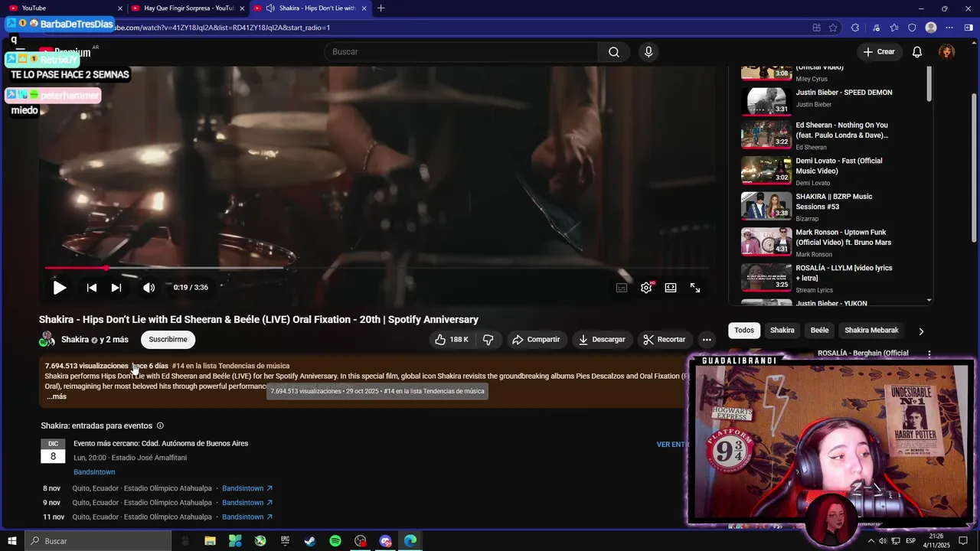Open more actions three-dot menu
The height and width of the screenshot is (551, 980).
[x=707, y=340]
